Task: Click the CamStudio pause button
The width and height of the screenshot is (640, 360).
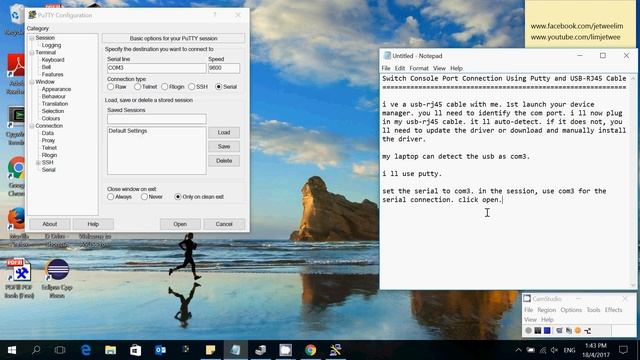Action: click(x=538, y=331)
